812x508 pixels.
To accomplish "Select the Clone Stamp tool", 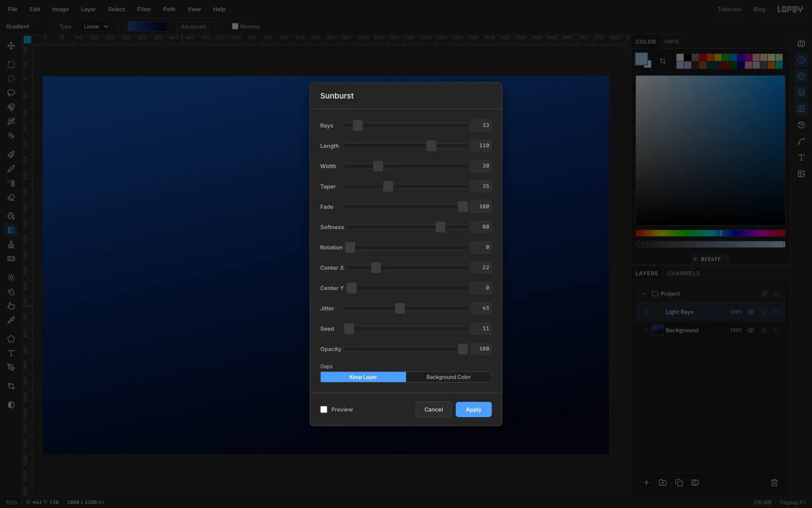I will [x=11, y=244].
